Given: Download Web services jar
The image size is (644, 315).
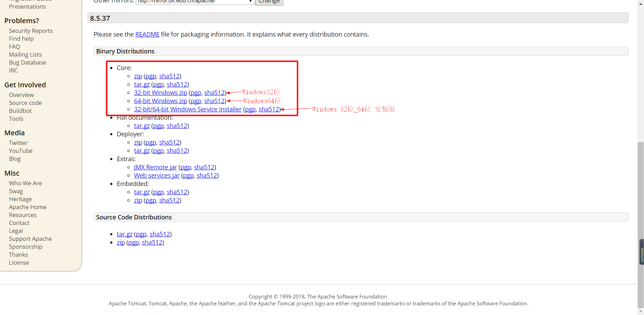Looking at the screenshot, I should tap(157, 176).
